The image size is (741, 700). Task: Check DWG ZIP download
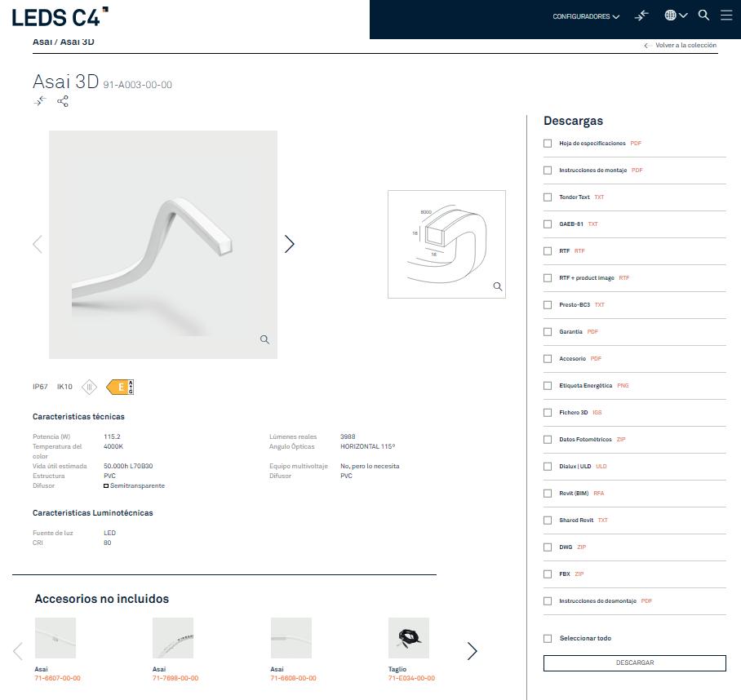point(548,547)
